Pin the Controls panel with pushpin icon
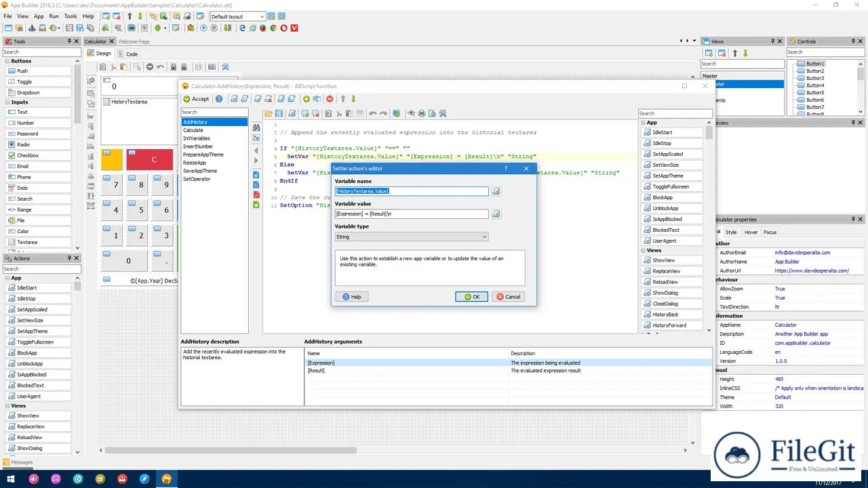Screen dimensions: 868x488 853,41
